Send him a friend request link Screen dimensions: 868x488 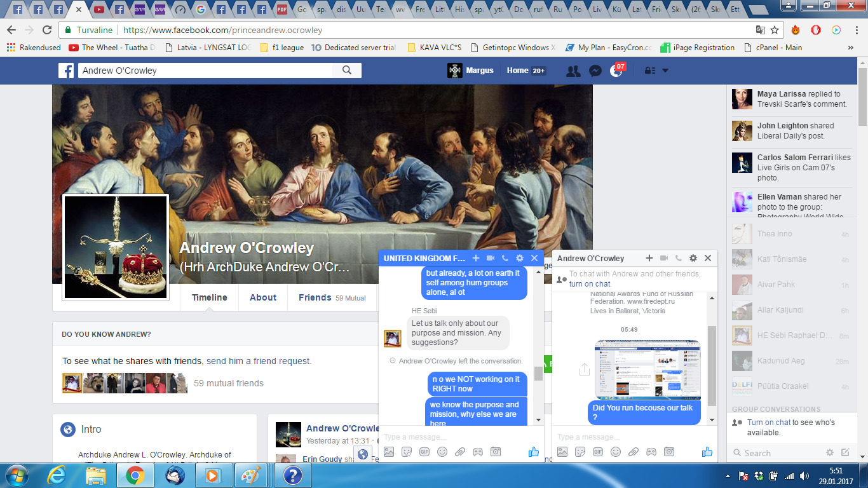(259, 361)
